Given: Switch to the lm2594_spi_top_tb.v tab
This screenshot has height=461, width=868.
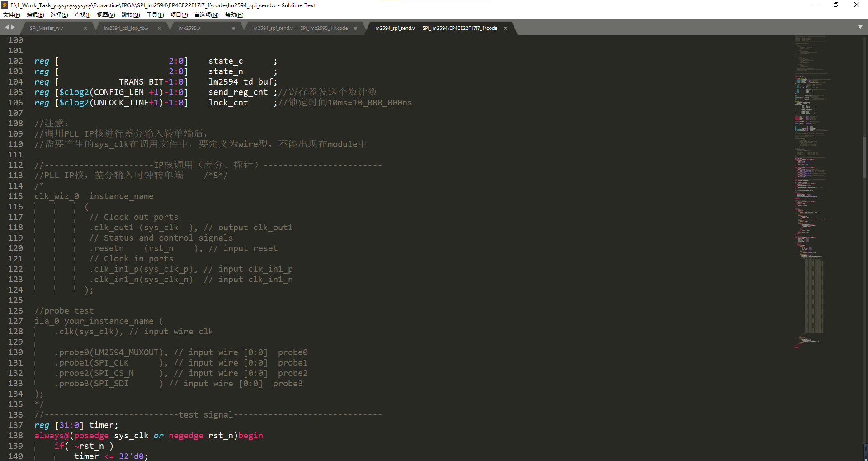Looking at the screenshot, I should (x=126, y=28).
